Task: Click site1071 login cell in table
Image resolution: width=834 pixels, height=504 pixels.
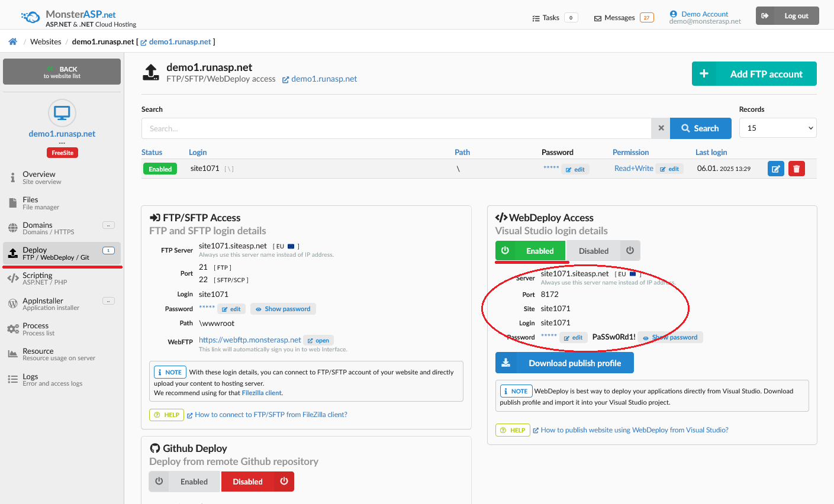Action: click(x=205, y=169)
